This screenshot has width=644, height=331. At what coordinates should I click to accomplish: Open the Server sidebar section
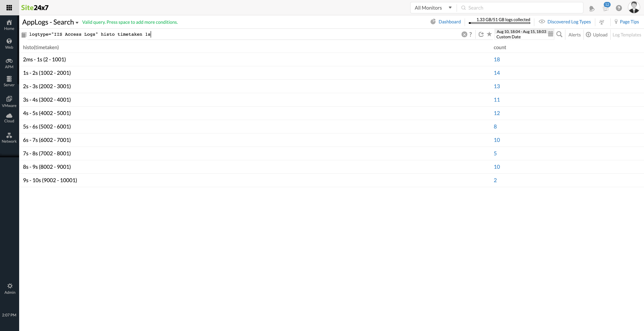coord(9,81)
